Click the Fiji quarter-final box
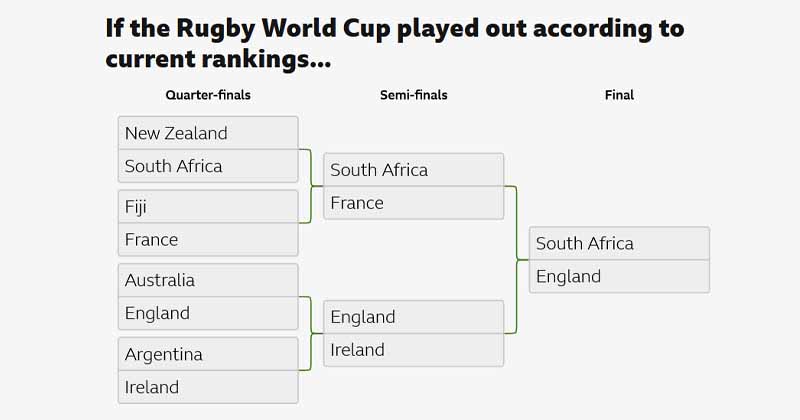 pos(207,207)
